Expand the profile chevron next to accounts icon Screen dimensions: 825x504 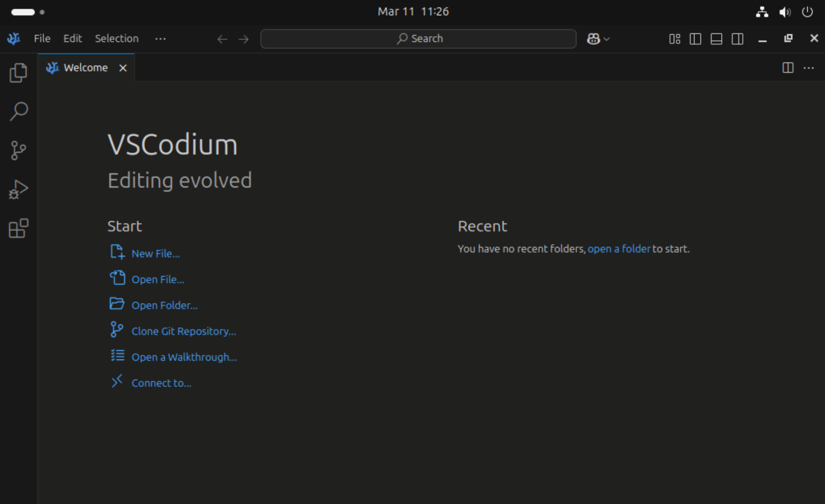pyautogui.click(x=607, y=39)
